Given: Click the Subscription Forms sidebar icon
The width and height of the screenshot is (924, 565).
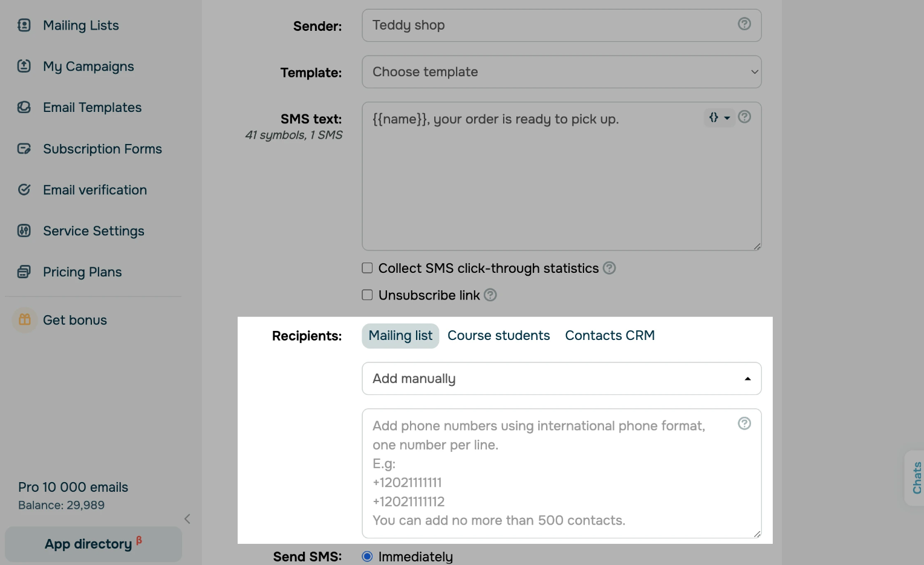Looking at the screenshot, I should pyautogui.click(x=24, y=149).
